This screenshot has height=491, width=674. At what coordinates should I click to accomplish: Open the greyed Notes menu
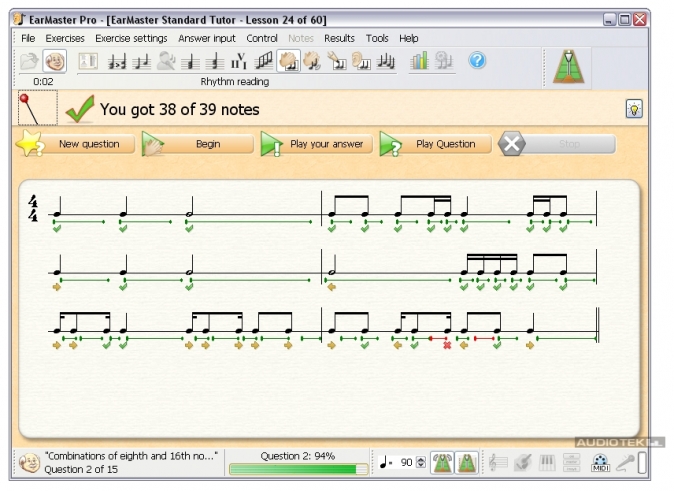click(x=301, y=38)
